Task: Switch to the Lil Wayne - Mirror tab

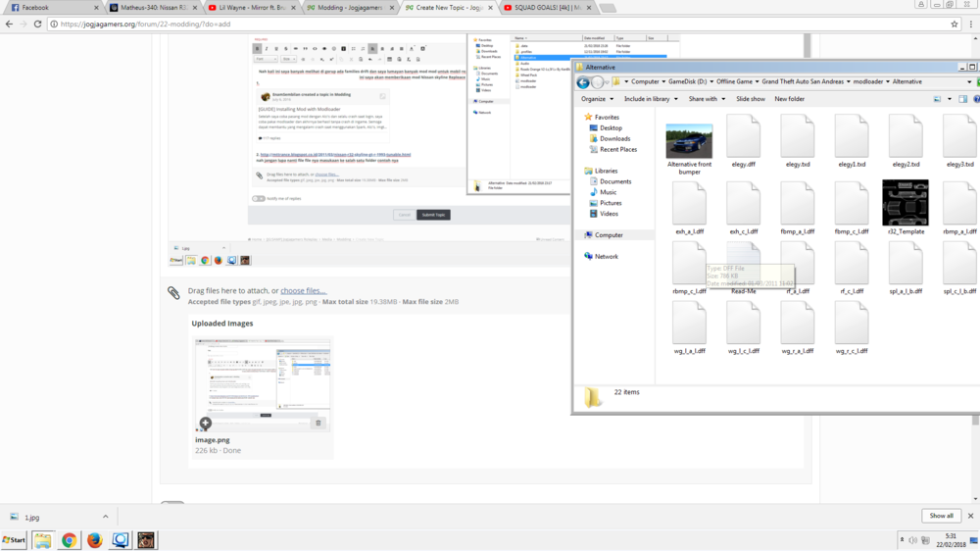Action: 252,8
